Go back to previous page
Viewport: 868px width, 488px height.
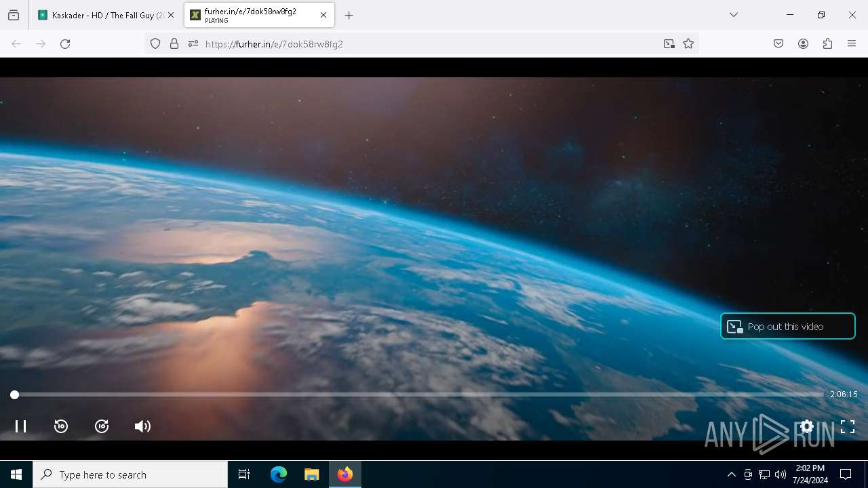[16, 44]
